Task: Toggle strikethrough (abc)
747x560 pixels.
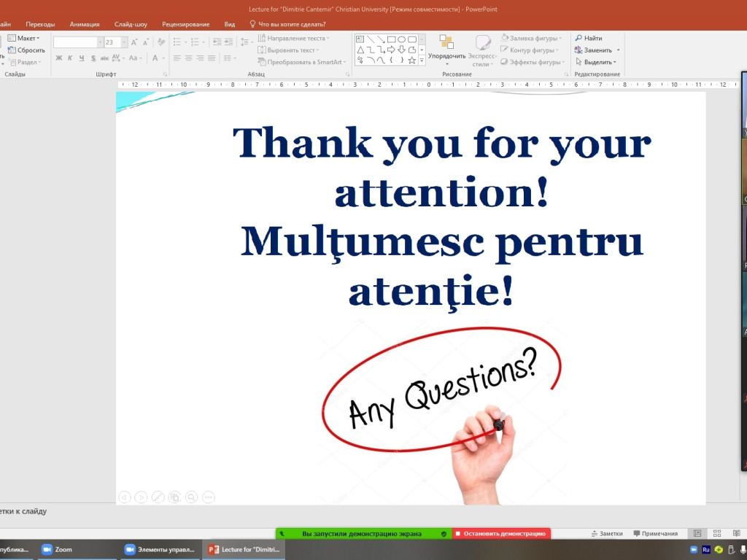Action: coord(104,58)
